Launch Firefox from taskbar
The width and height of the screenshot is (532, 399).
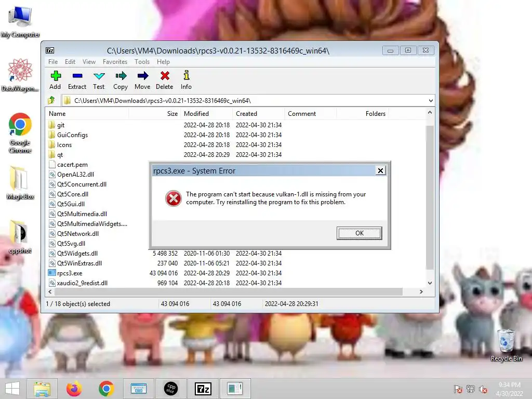click(74, 389)
